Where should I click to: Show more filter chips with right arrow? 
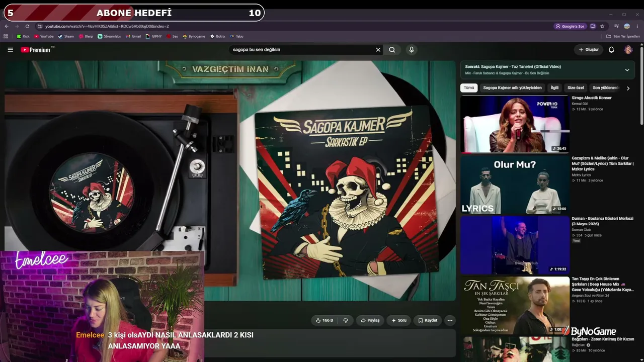(628, 88)
